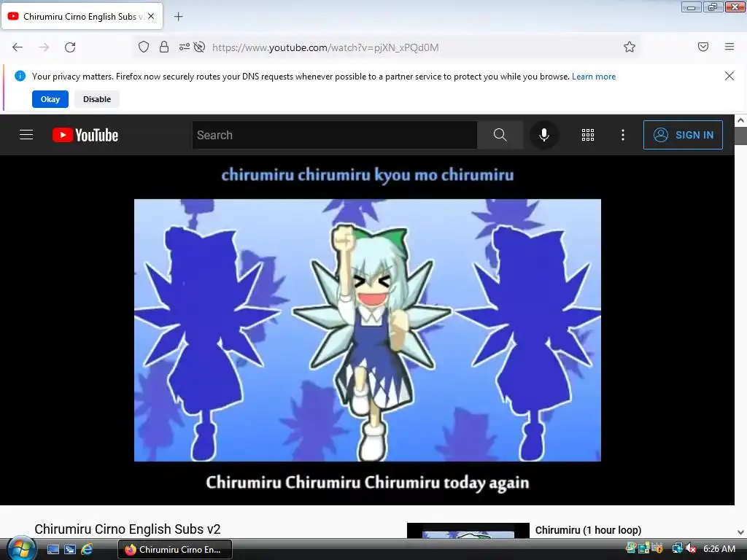
Task: Open the Learn more privacy link
Action: pos(594,76)
